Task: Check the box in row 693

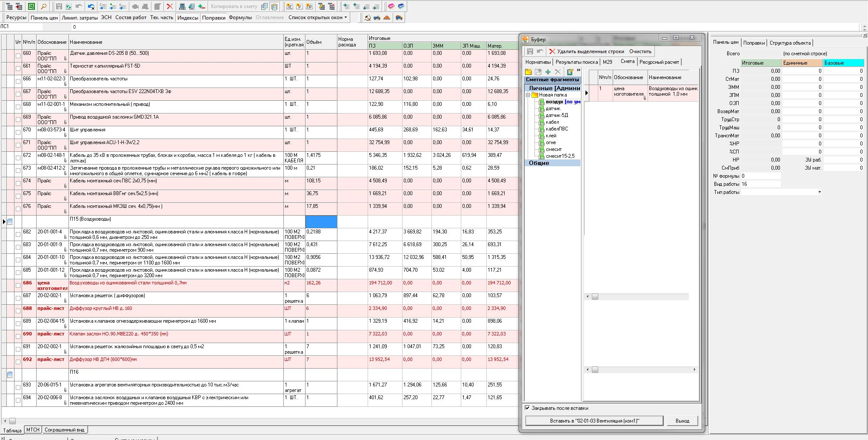Action: 18,387
